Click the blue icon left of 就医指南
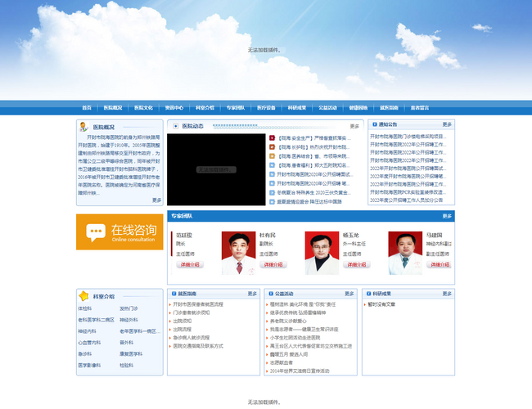 tap(174, 294)
